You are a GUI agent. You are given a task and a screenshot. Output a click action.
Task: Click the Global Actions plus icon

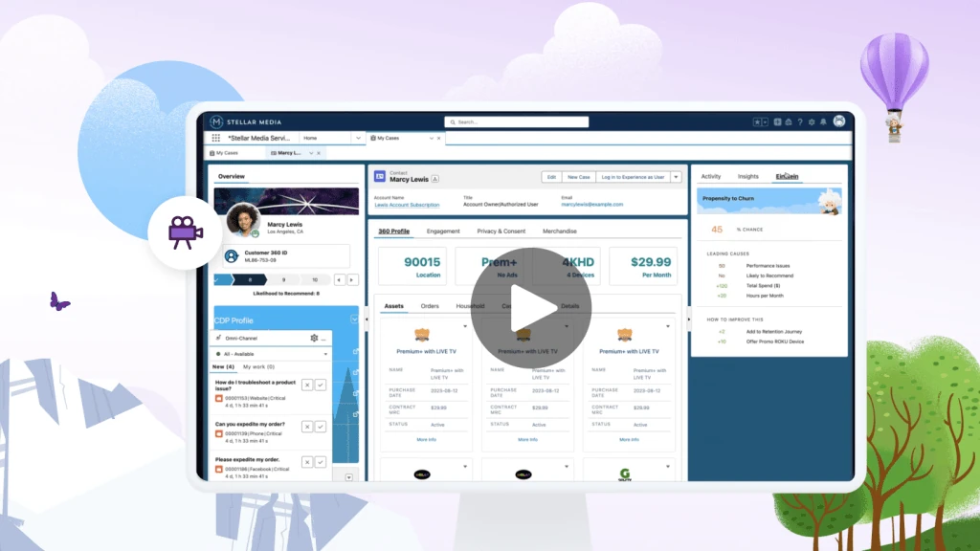777,122
